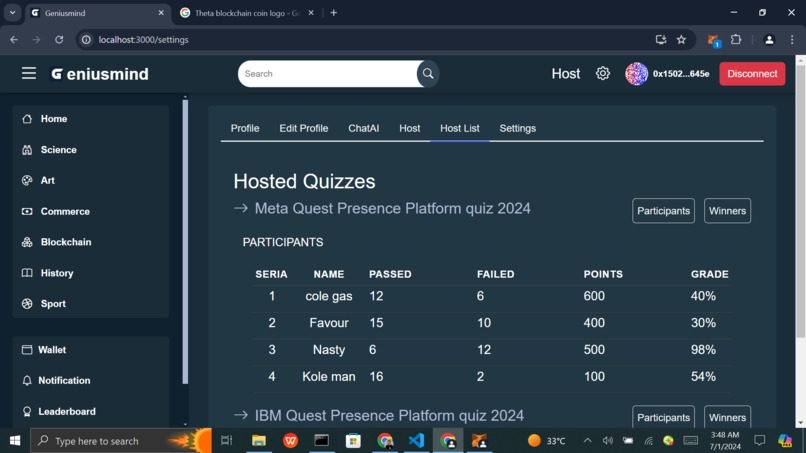The height and width of the screenshot is (453, 806).
Task: Open Windows Start menu
Action: pos(15,441)
